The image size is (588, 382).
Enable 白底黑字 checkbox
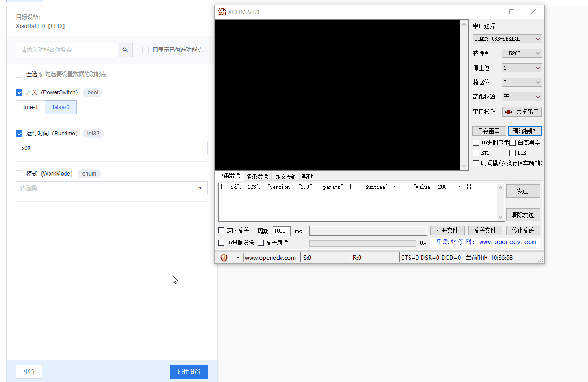[x=512, y=143]
